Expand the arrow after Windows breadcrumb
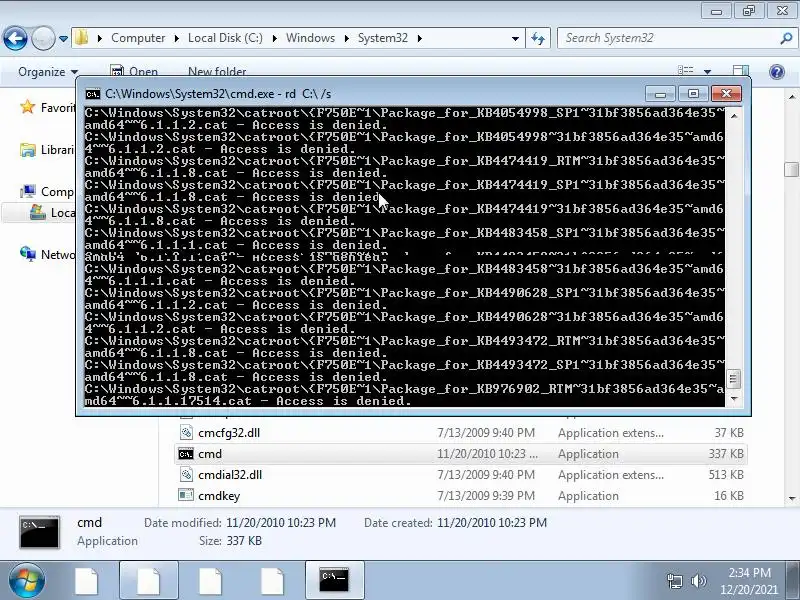The height and width of the screenshot is (600, 800). [346, 38]
